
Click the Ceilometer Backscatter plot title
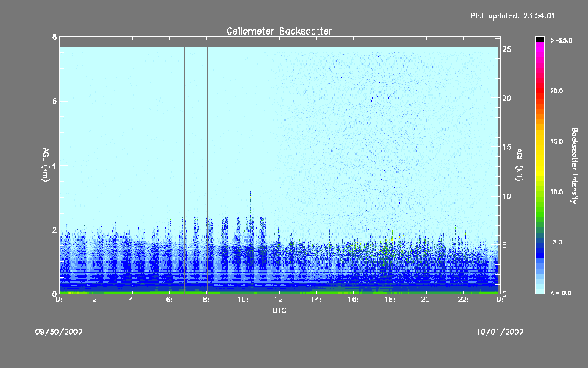(279, 31)
